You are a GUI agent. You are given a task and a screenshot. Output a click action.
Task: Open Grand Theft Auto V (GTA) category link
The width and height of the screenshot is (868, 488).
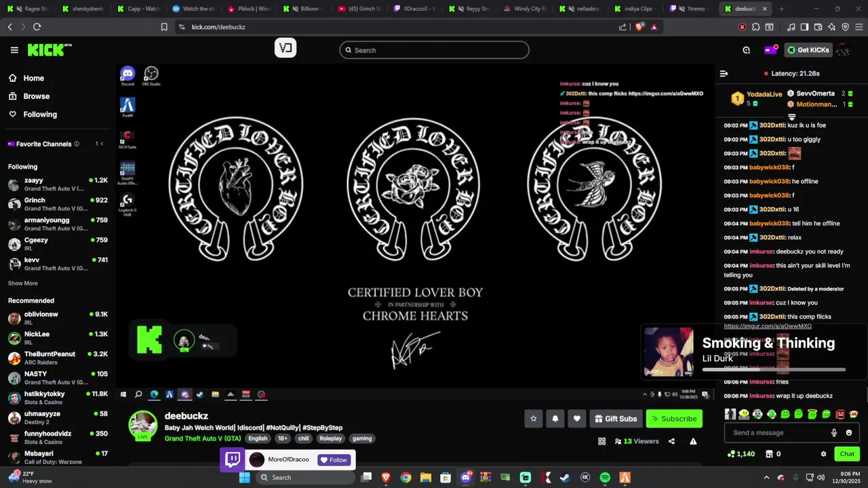pyautogui.click(x=203, y=439)
